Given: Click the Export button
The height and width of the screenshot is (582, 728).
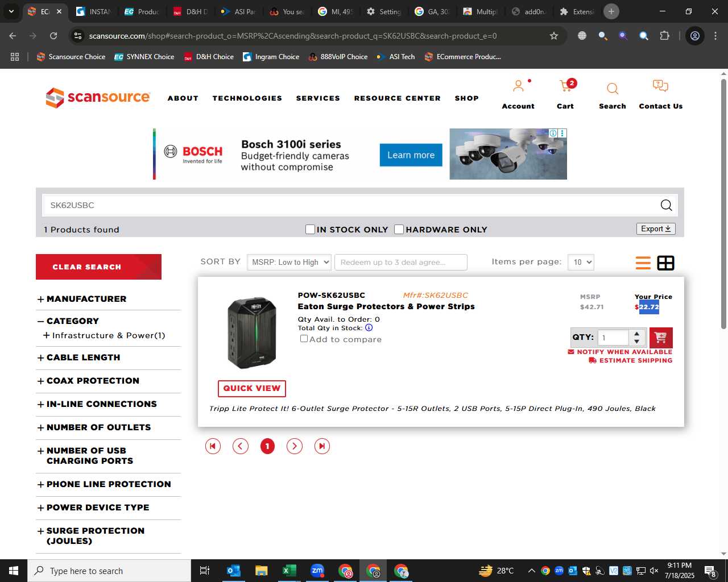Looking at the screenshot, I should click(x=656, y=228).
